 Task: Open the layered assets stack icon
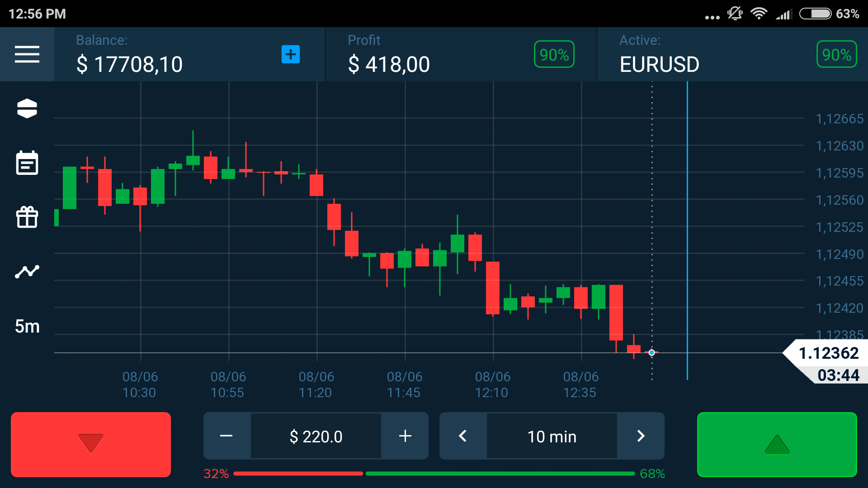[27, 108]
